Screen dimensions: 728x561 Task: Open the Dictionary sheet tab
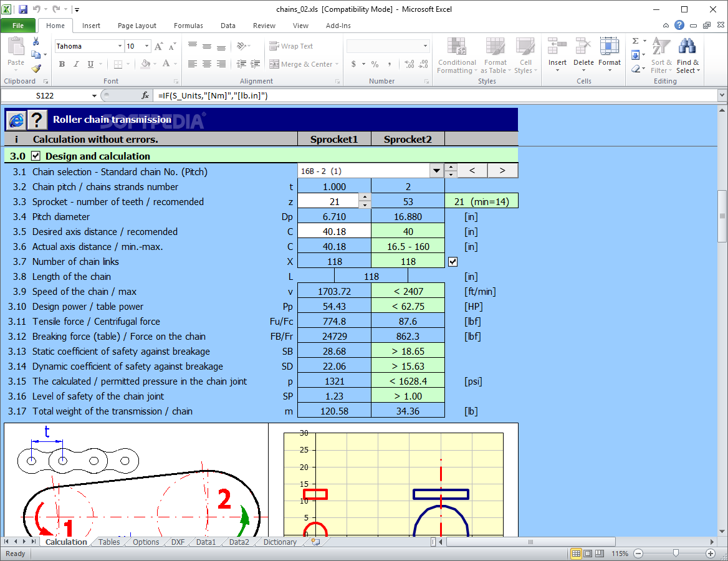coord(280,542)
